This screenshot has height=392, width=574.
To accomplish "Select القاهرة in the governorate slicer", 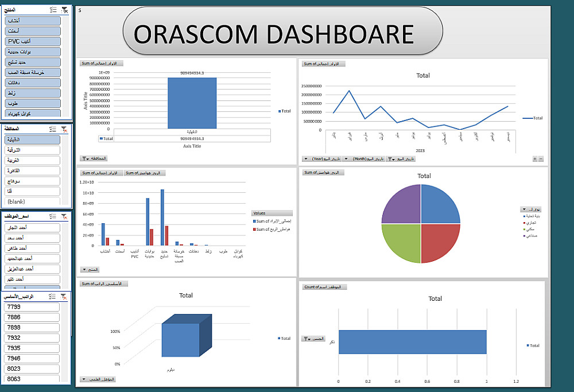I will 33,171.
